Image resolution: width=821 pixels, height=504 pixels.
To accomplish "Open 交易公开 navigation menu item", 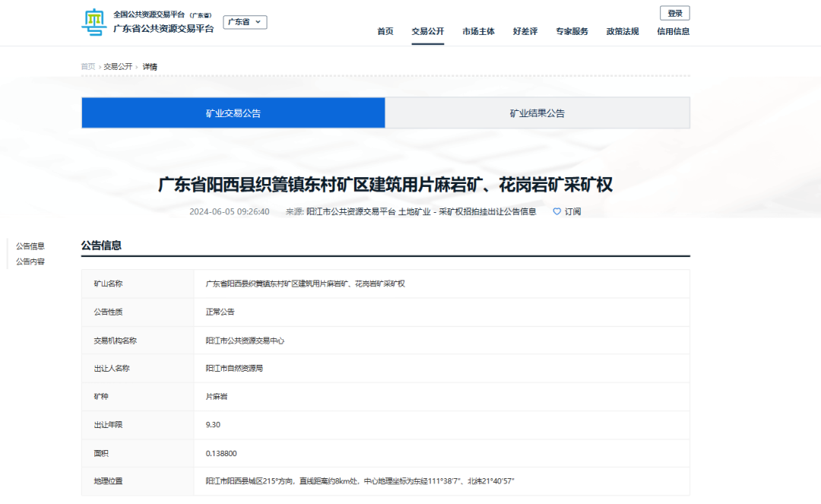I will point(427,31).
